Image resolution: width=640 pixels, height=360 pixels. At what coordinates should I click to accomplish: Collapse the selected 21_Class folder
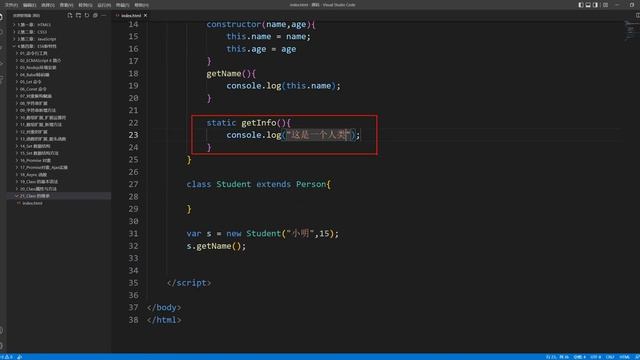58,196
